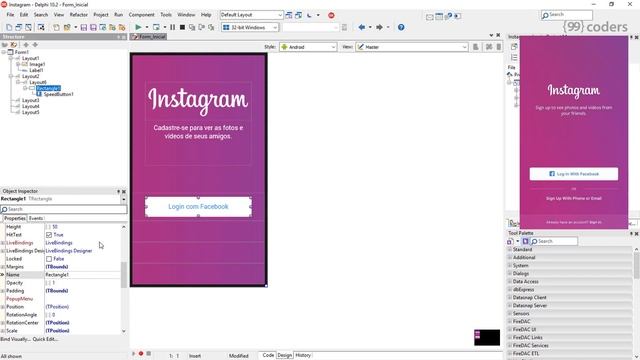Select SpeedButton1 in Structure tree
Viewport: 640px width, 360px height.
(x=58, y=94)
